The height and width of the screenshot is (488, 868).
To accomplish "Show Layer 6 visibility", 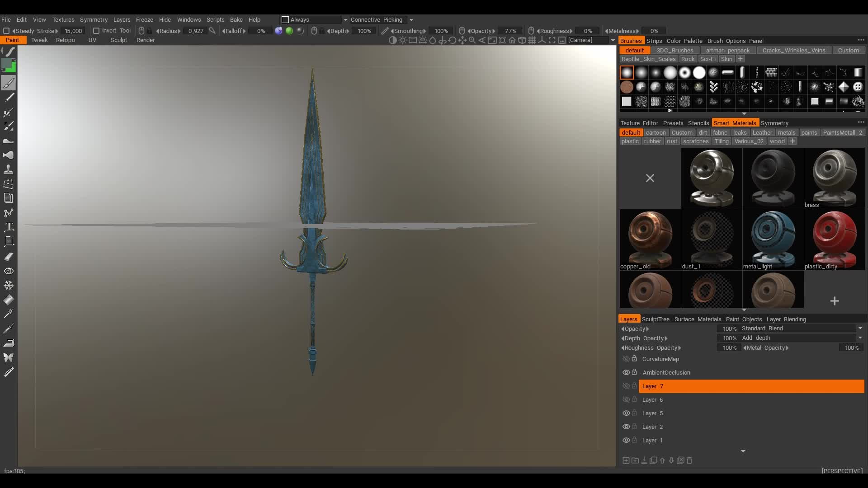I will coord(627,399).
